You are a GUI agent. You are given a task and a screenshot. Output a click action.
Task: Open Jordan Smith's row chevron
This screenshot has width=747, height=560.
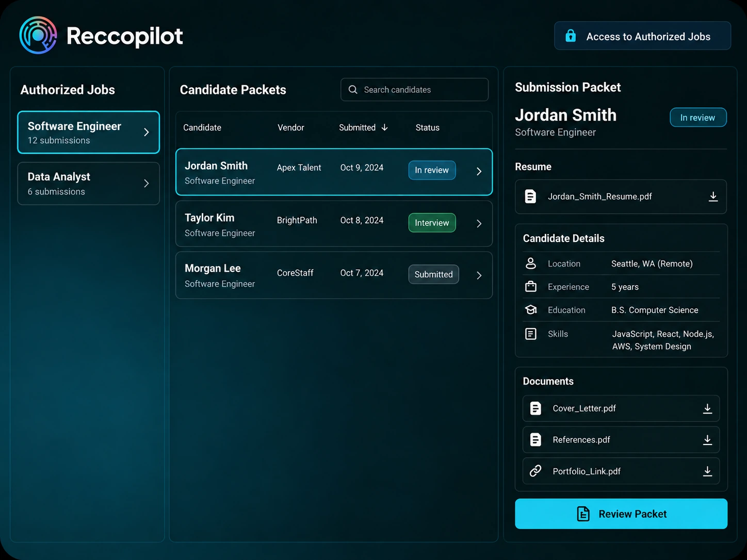tap(479, 172)
